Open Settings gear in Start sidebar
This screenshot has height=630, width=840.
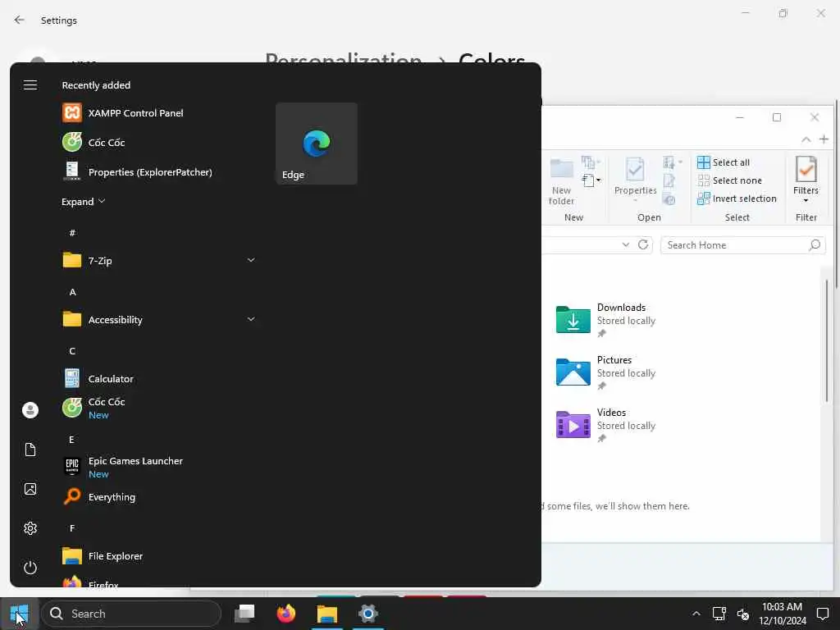pyautogui.click(x=30, y=528)
